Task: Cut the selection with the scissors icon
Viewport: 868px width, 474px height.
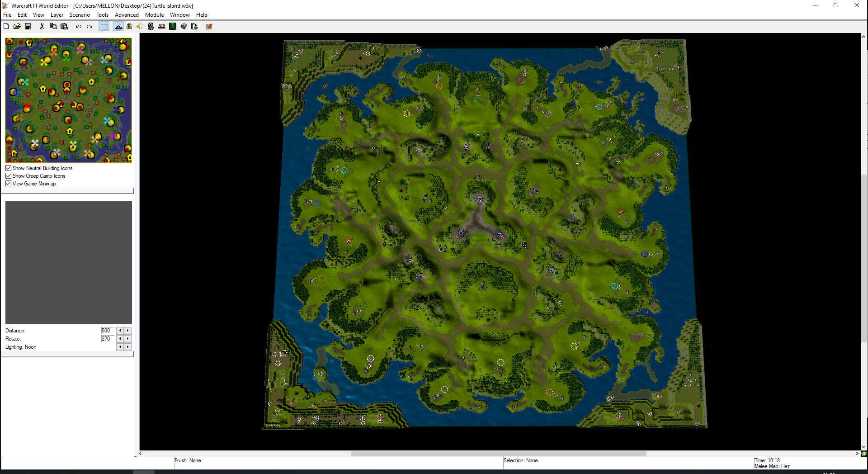Action: (x=42, y=26)
